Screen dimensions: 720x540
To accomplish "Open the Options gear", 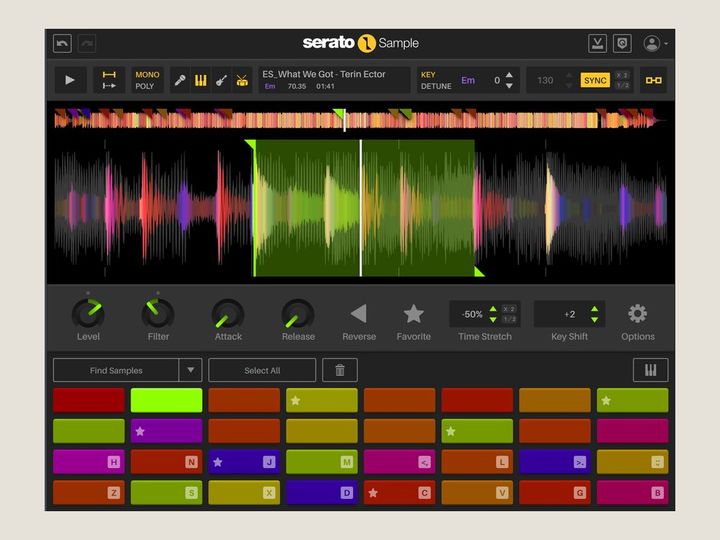I will point(637,314).
